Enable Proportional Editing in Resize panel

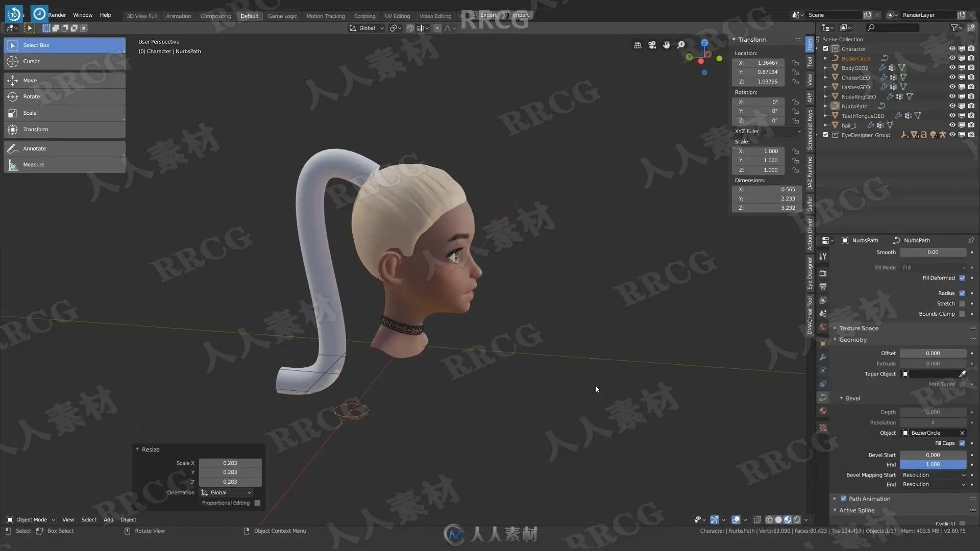pos(257,503)
